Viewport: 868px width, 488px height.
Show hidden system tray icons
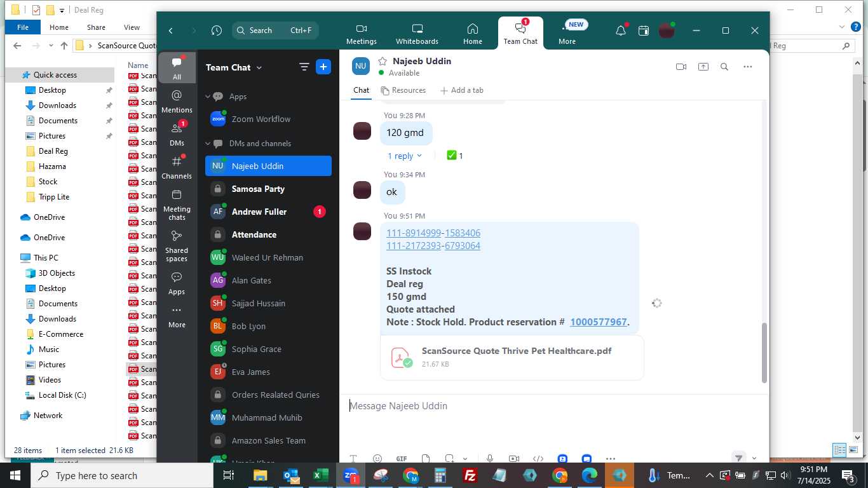click(x=709, y=475)
